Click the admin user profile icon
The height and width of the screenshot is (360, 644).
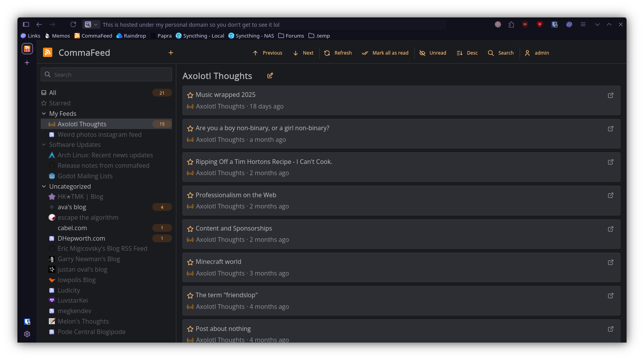527,53
